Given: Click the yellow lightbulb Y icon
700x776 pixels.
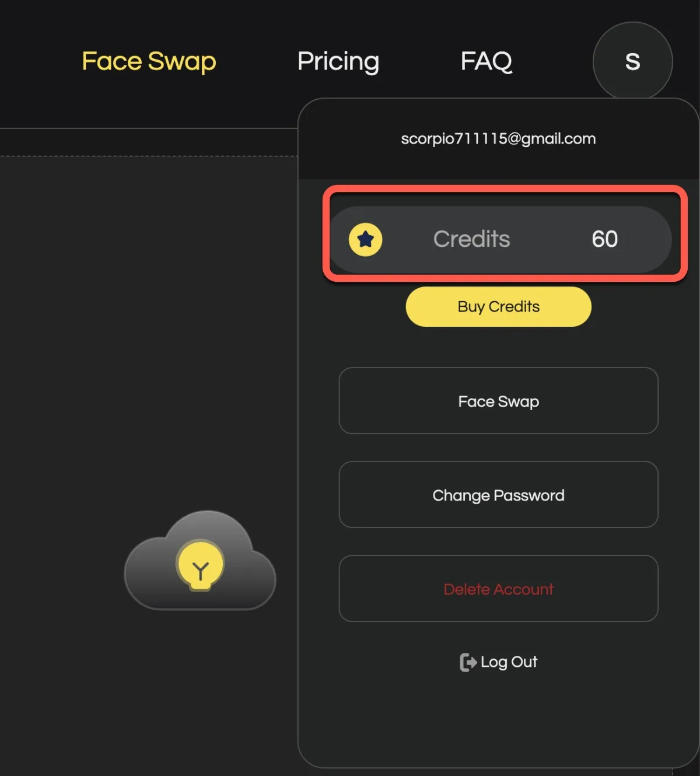Looking at the screenshot, I should [x=200, y=566].
